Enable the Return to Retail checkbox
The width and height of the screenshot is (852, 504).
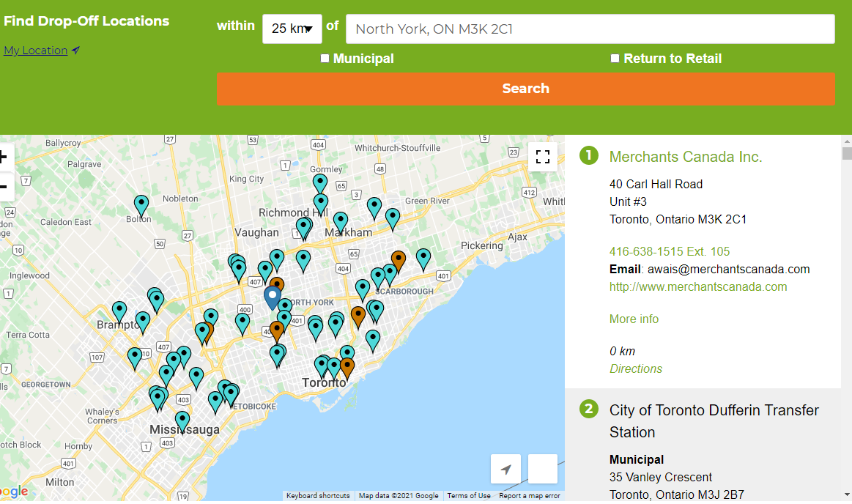click(x=615, y=58)
